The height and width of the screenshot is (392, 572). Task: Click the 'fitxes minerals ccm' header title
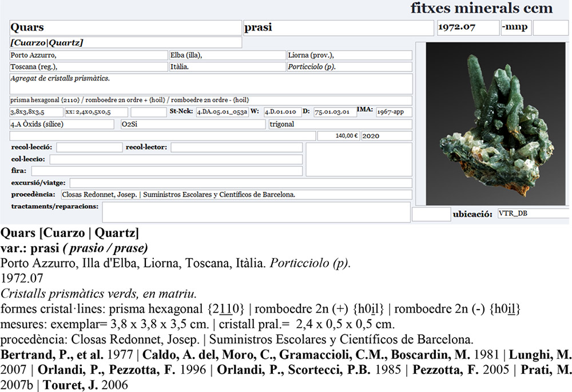pyautogui.click(x=482, y=8)
